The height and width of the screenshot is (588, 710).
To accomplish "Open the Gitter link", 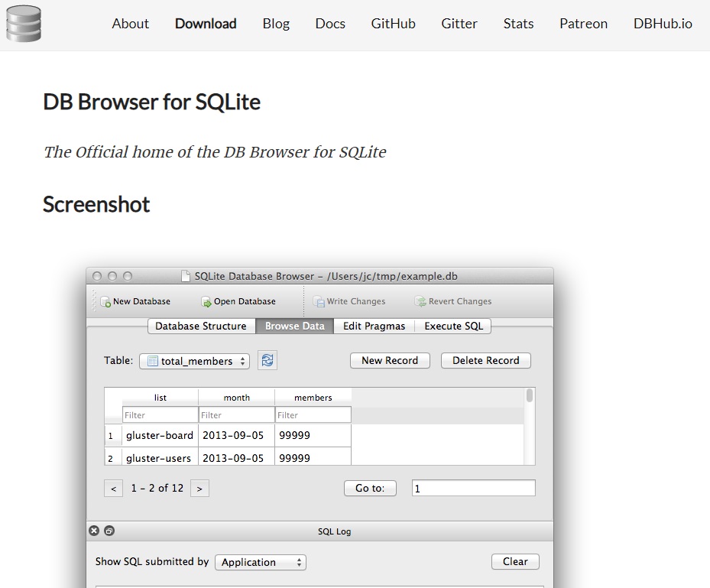I will [x=459, y=24].
